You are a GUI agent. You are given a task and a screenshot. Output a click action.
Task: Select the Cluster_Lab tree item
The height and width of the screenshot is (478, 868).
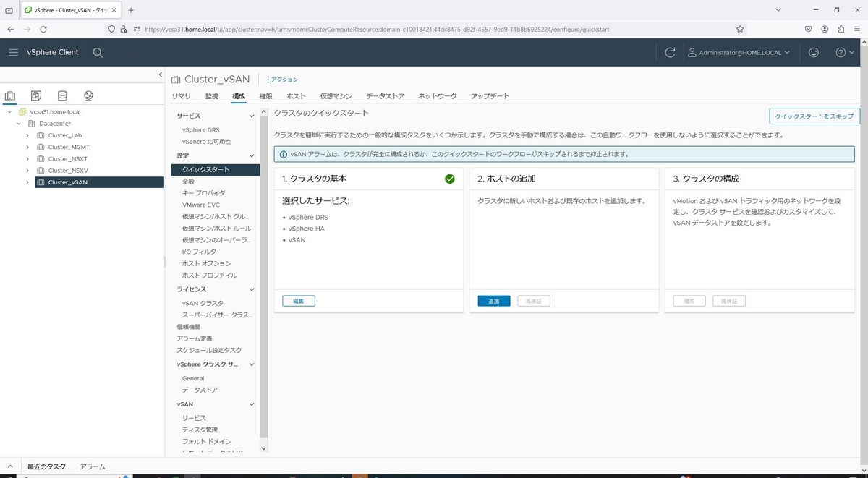point(65,135)
